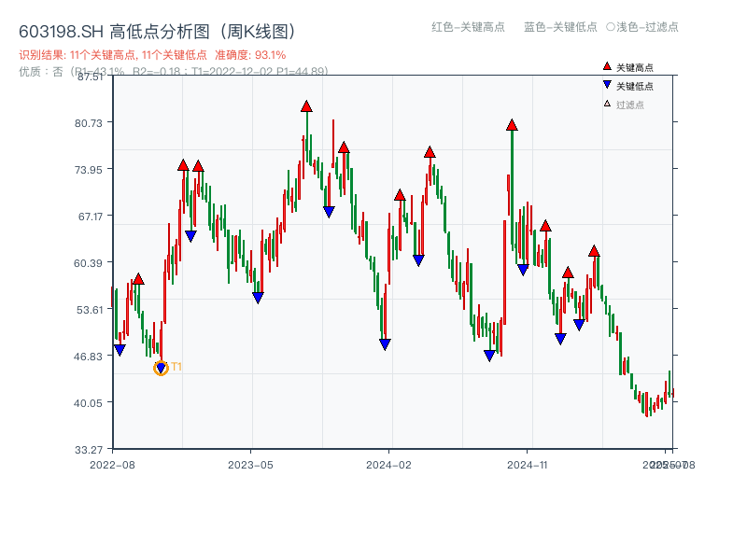Click the leftmost blue triangle marker on the chart
This screenshot has height=560, width=747.
119,348
